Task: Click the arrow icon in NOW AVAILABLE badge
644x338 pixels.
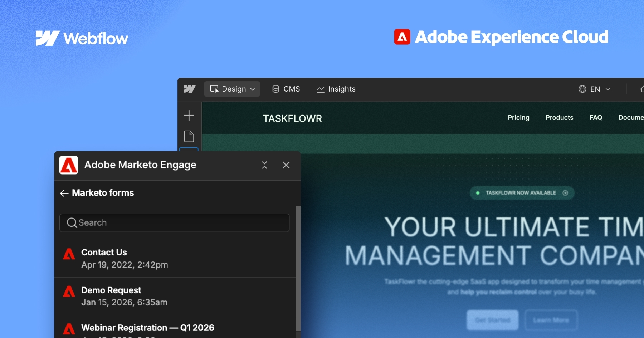Action: tap(565, 193)
